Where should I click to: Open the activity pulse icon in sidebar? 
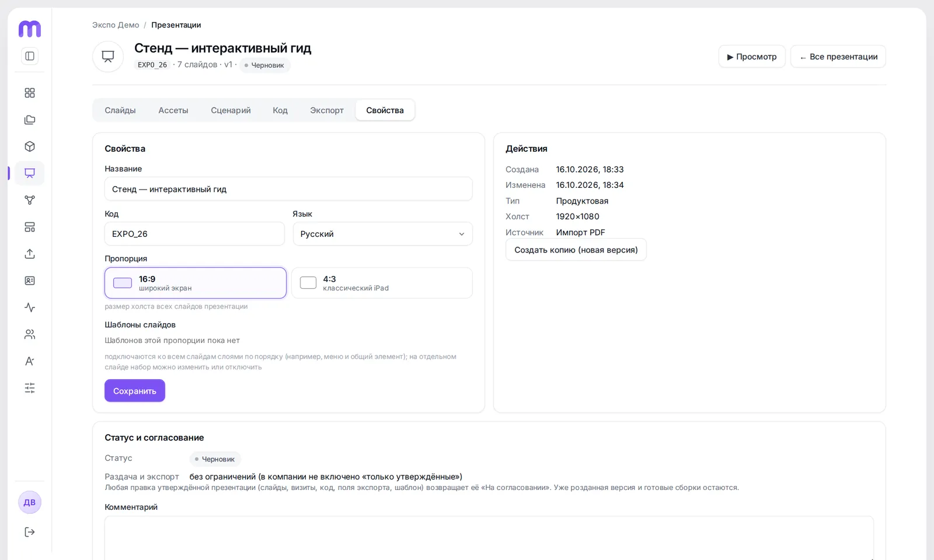pyautogui.click(x=30, y=307)
